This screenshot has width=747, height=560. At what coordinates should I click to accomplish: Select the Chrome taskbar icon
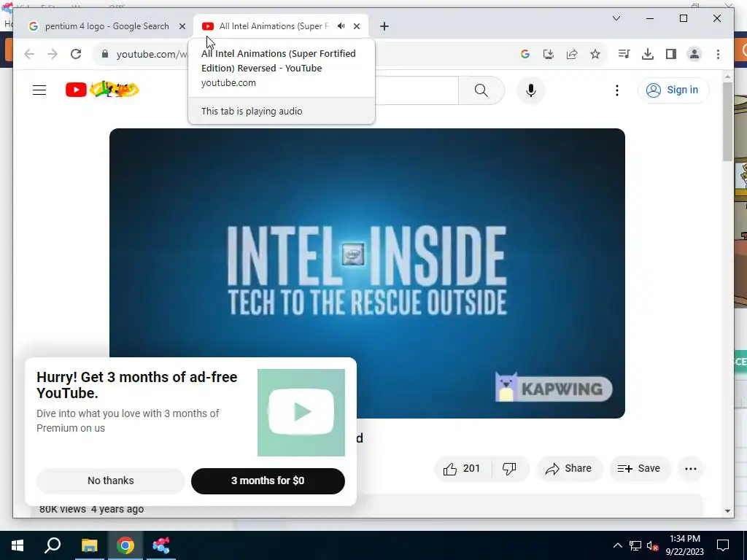125,545
